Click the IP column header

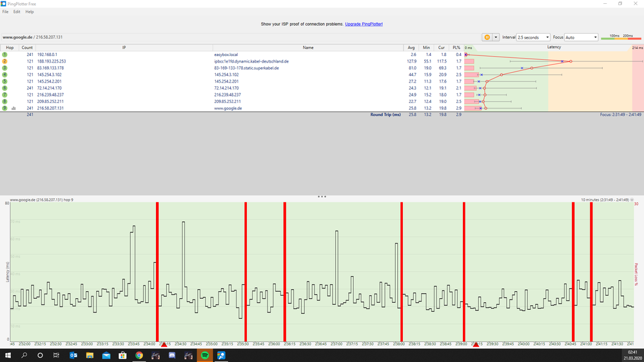pos(124,48)
